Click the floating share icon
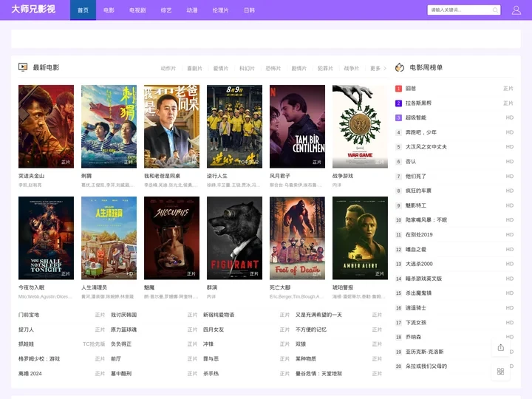Image resolution: width=532 pixels, height=399 pixels. click(x=500, y=347)
